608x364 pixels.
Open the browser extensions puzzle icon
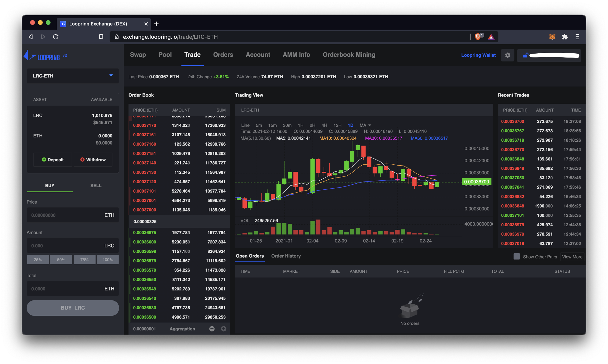point(565,37)
